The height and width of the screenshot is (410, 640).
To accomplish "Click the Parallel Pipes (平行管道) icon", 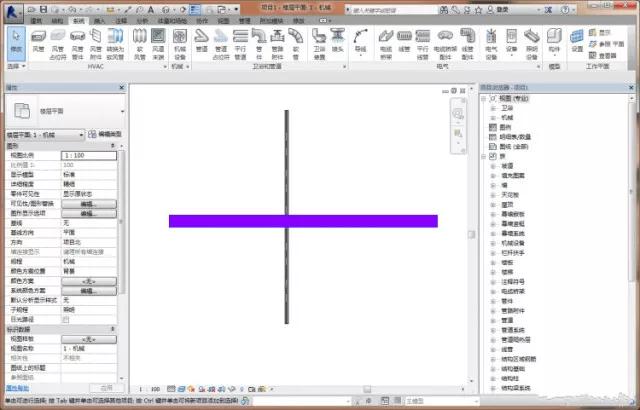I will [240, 44].
